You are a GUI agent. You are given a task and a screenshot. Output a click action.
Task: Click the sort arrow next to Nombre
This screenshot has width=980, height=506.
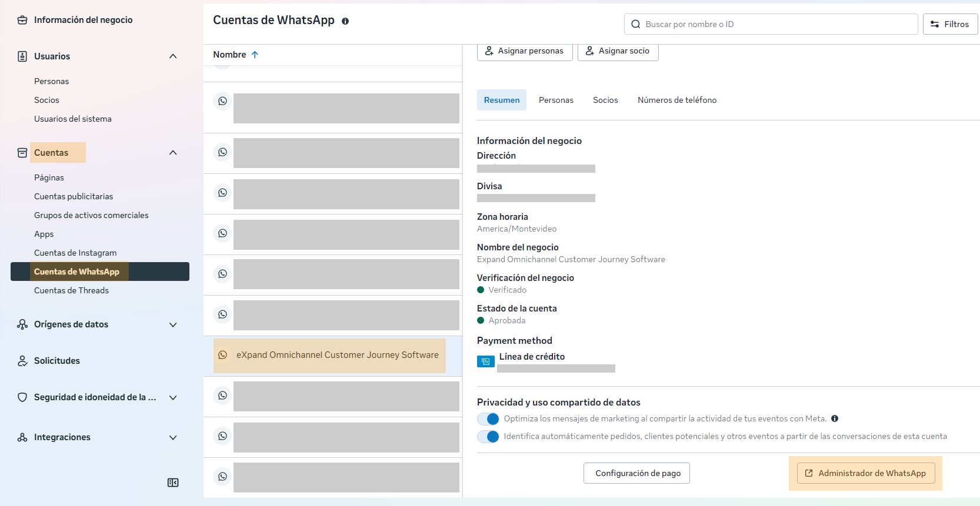255,55
